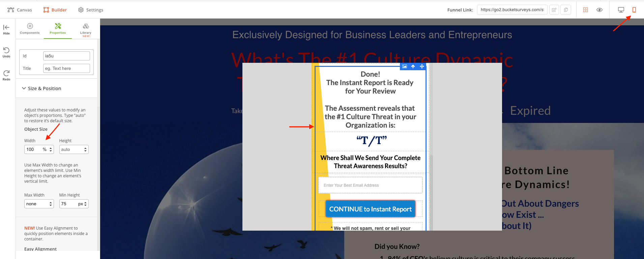Hide the left sidebar panel
The height and width of the screenshot is (259, 644).
[x=6, y=29]
